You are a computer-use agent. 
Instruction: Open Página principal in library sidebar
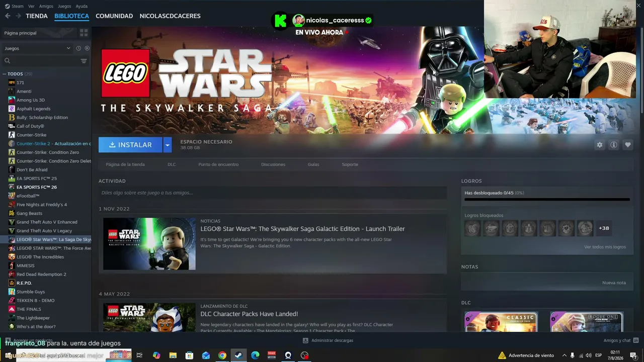(20, 33)
